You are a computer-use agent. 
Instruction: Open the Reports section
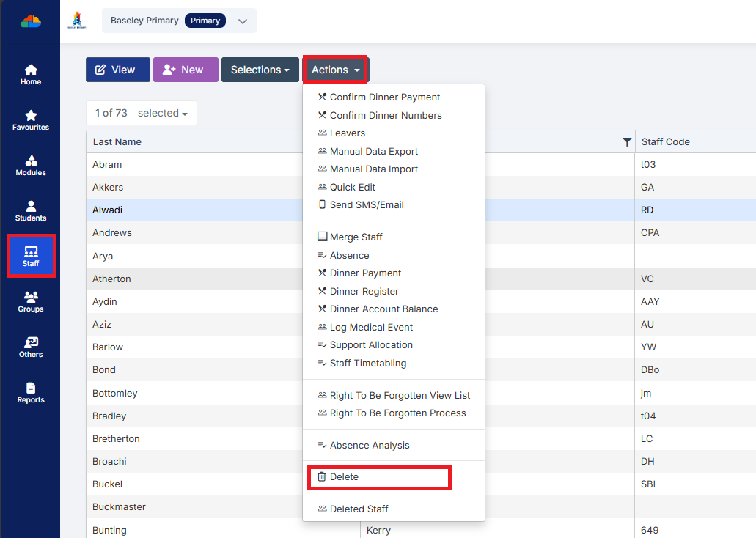(x=30, y=394)
